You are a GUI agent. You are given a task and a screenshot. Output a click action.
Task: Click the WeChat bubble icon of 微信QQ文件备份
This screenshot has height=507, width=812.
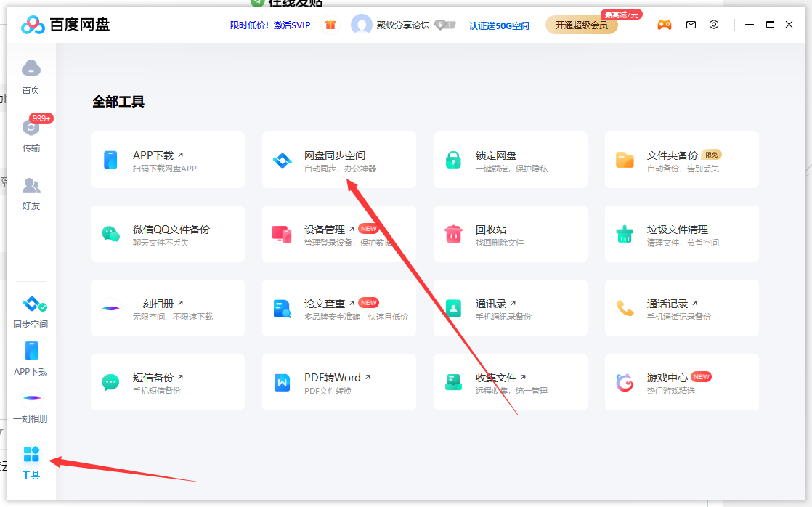[111, 234]
